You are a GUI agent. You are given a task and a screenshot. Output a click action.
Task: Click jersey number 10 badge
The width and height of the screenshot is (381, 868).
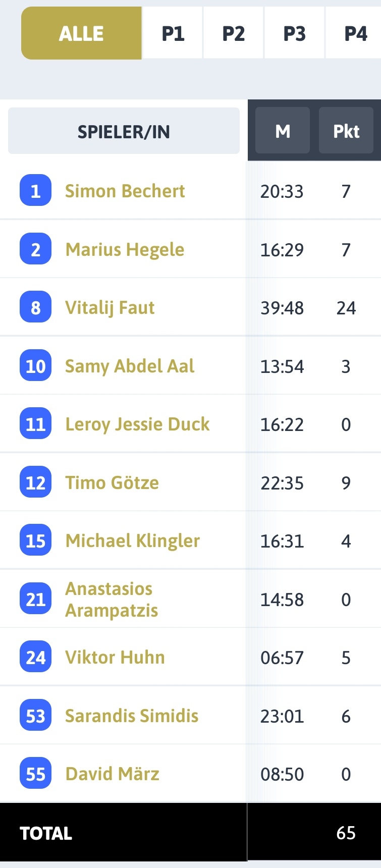click(35, 365)
